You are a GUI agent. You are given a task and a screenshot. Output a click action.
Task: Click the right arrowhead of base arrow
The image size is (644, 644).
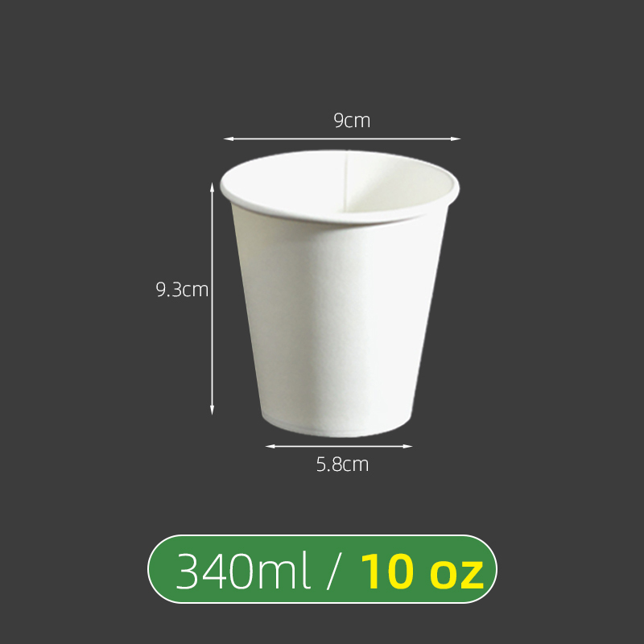(407, 447)
